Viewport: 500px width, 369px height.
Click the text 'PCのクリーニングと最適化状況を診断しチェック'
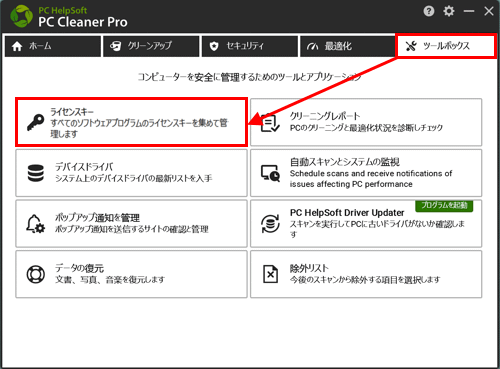pyautogui.click(x=366, y=128)
